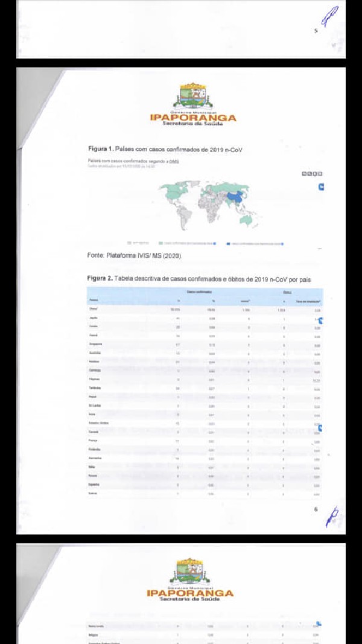
Task: Click the 'Austrália' row label in the table
Action: (95, 353)
